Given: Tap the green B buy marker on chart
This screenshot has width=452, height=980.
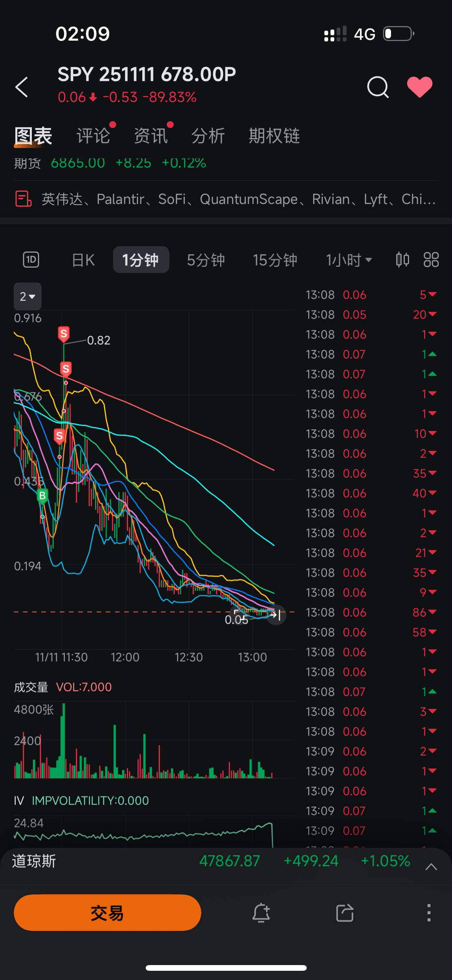Looking at the screenshot, I should (x=42, y=496).
